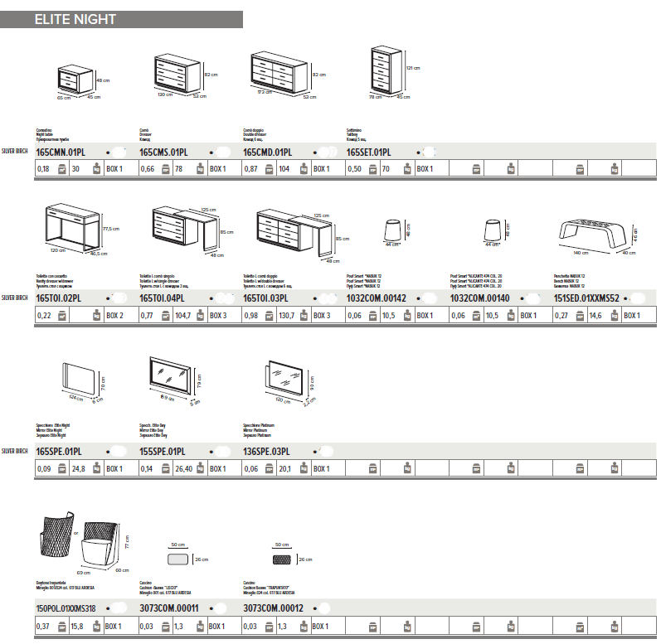The width and height of the screenshot is (661, 644).
Task: Select product code 150POL.01XXMS318
Action: (x=66, y=609)
